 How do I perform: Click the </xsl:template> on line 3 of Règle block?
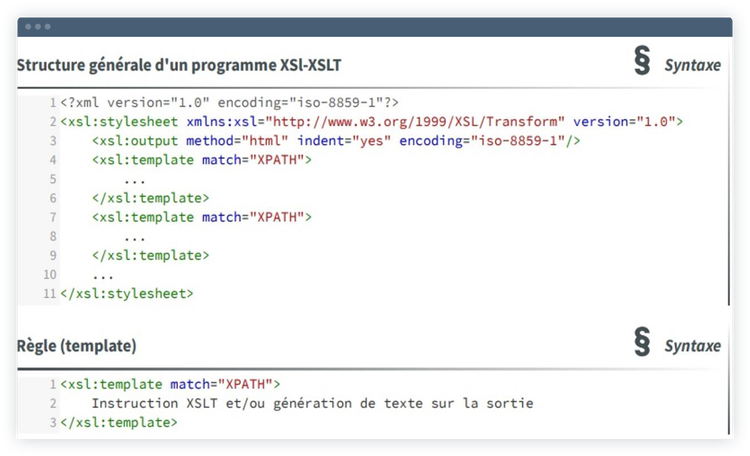119,423
